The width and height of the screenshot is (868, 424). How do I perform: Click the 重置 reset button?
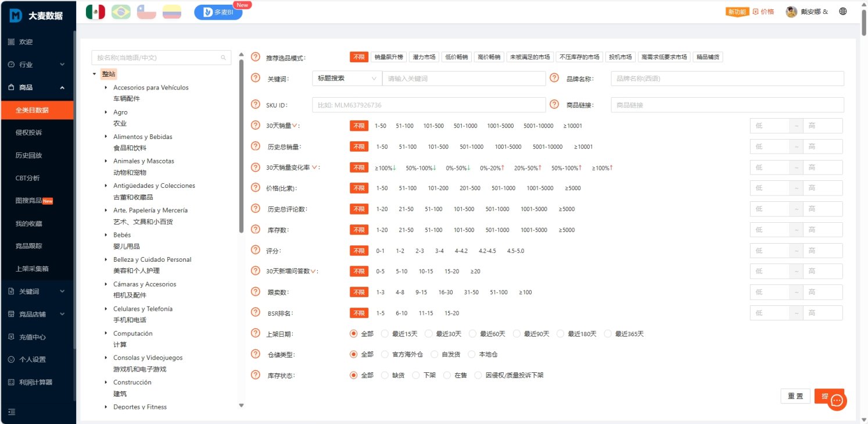click(795, 396)
